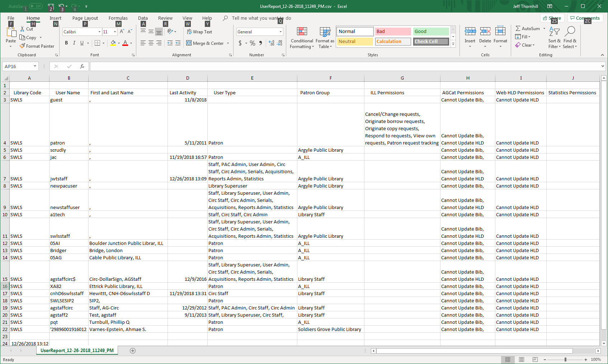Open Name Box dropdown arrow
This screenshot has height=364, width=608.
[x=35, y=66]
